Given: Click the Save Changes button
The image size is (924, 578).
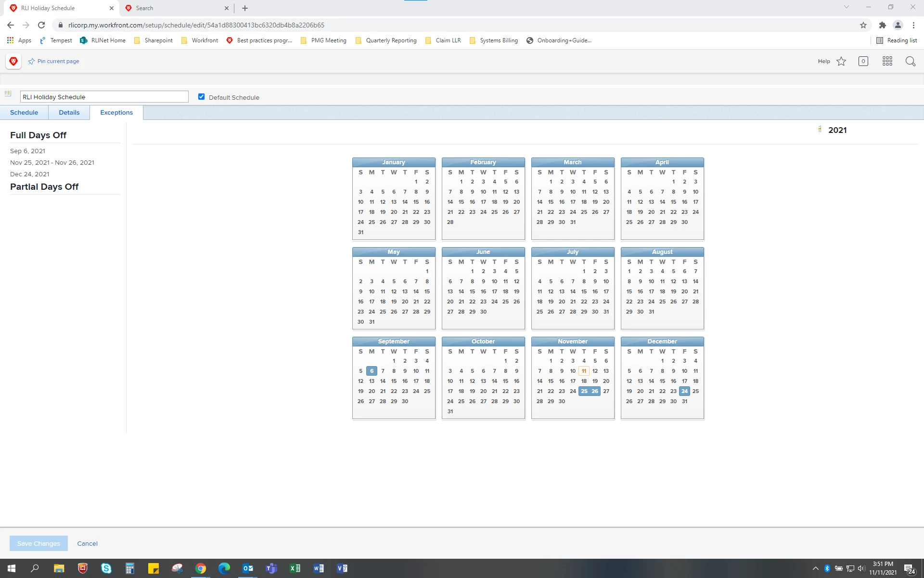Looking at the screenshot, I should [x=38, y=543].
